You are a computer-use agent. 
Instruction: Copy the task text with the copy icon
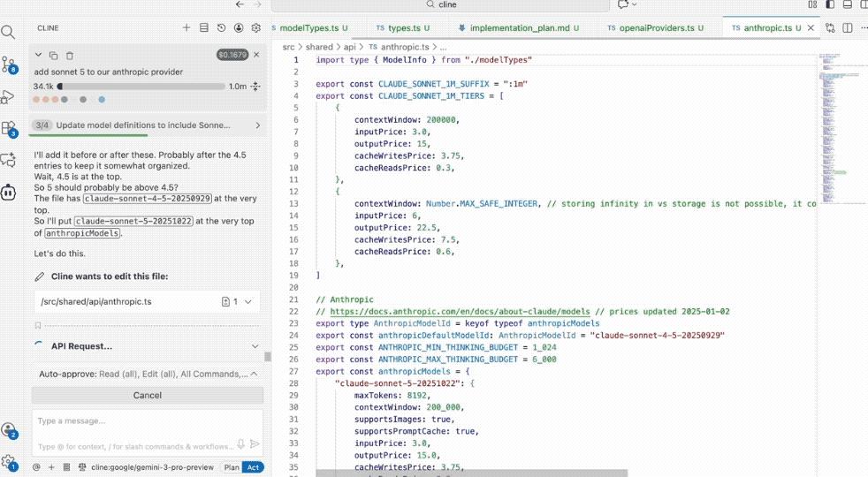coord(54,56)
